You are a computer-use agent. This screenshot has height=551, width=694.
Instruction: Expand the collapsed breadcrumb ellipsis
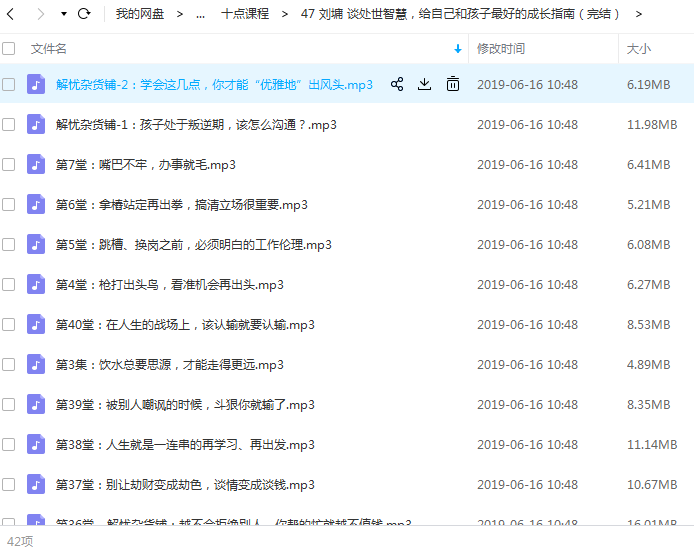pos(201,14)
